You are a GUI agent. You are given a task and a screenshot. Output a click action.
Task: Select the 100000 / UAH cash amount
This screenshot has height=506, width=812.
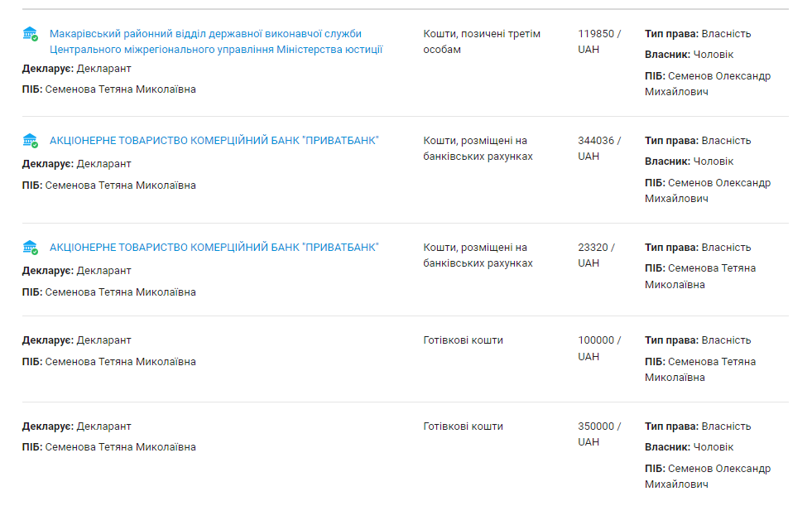pyautogui.click(x=599, y=348)
